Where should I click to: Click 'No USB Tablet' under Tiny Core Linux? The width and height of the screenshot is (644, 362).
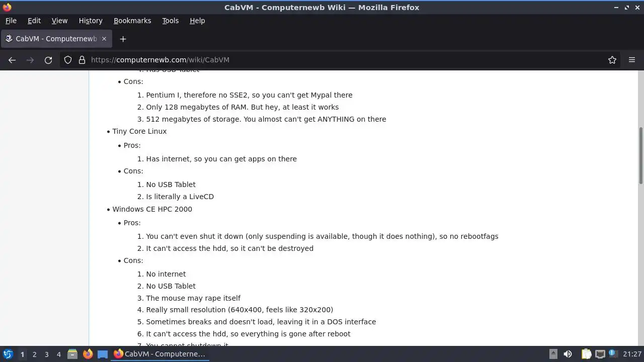click(x=171, y=185)
